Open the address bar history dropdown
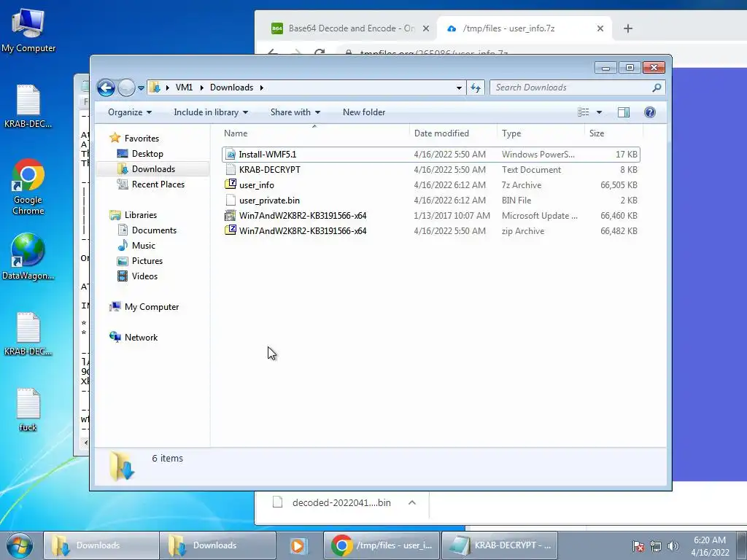 coord(459,87)
